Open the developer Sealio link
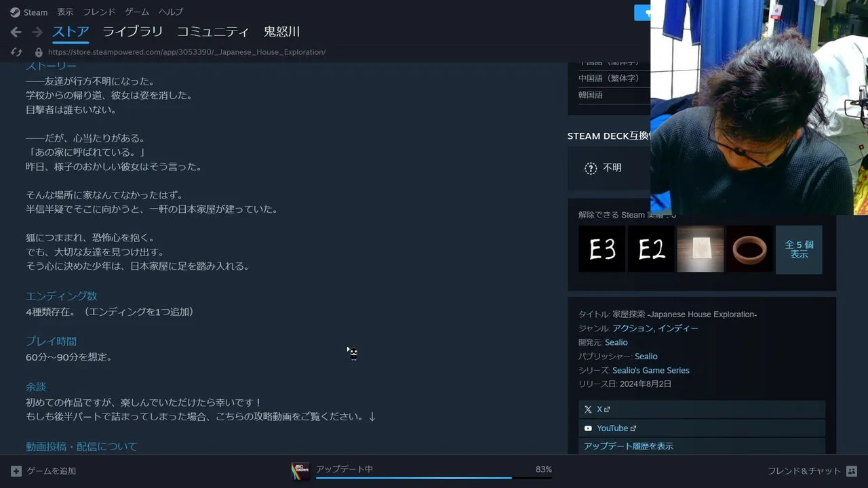This screenshot has width=868, height=488. [x=616, y=342]
